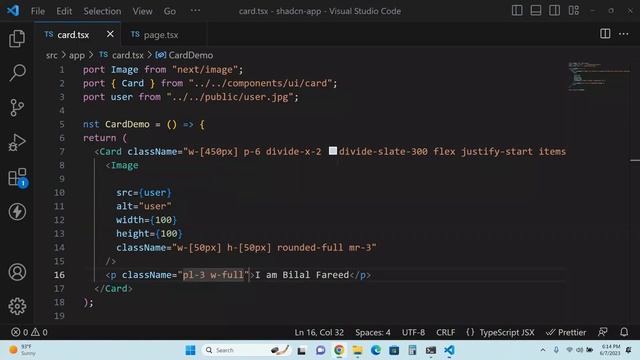Open the Microsoft Store taskbar icon
Screen dimensions: 640x360
(394, 350)
